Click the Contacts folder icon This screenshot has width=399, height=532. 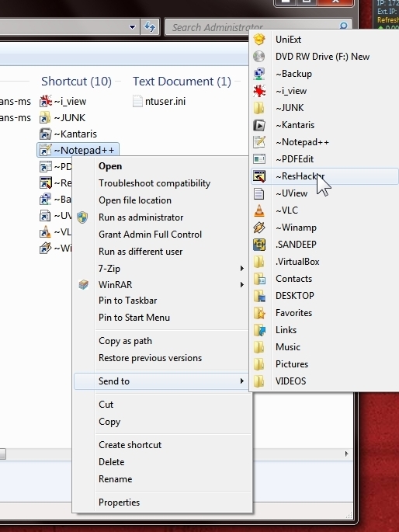click(259, 279)
